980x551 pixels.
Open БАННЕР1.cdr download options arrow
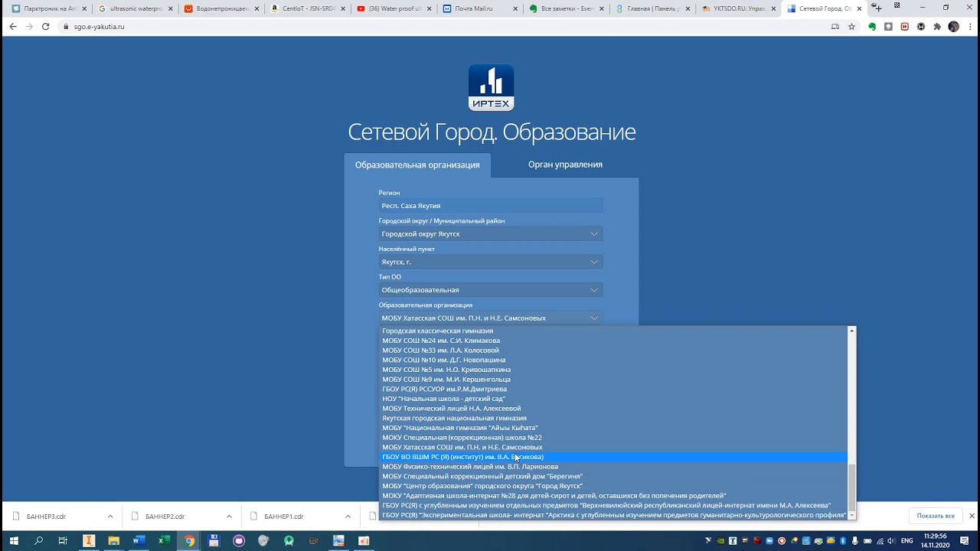click(348, 517)
